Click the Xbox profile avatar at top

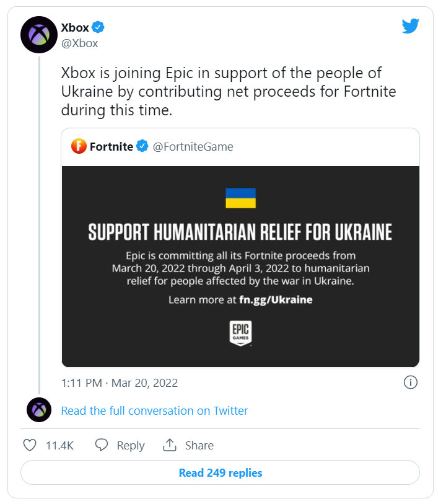point(39,35)
